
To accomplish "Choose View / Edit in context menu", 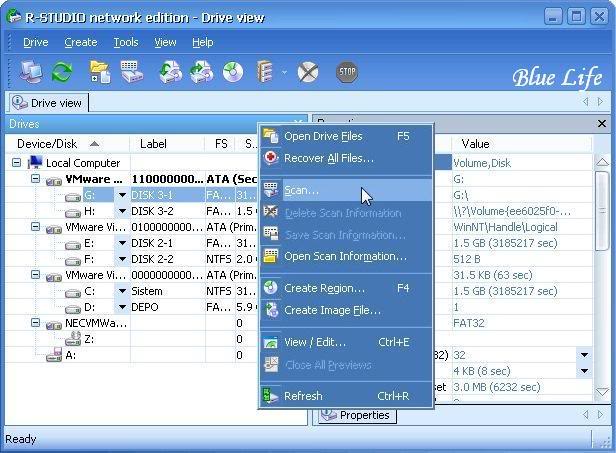I will tap(346, 342).
